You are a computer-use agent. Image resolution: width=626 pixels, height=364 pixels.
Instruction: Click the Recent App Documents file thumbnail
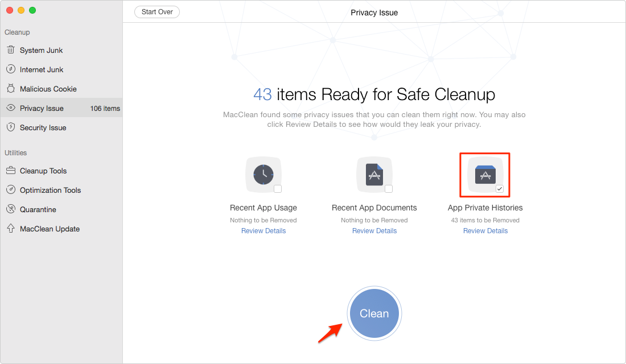pos(374,173)
